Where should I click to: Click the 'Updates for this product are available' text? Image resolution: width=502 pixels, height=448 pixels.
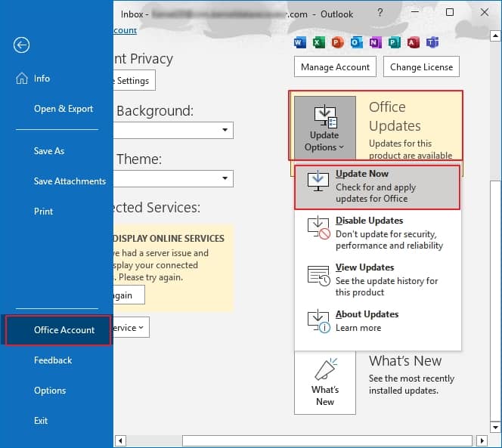pyautogui.click(x=411, y=150)
